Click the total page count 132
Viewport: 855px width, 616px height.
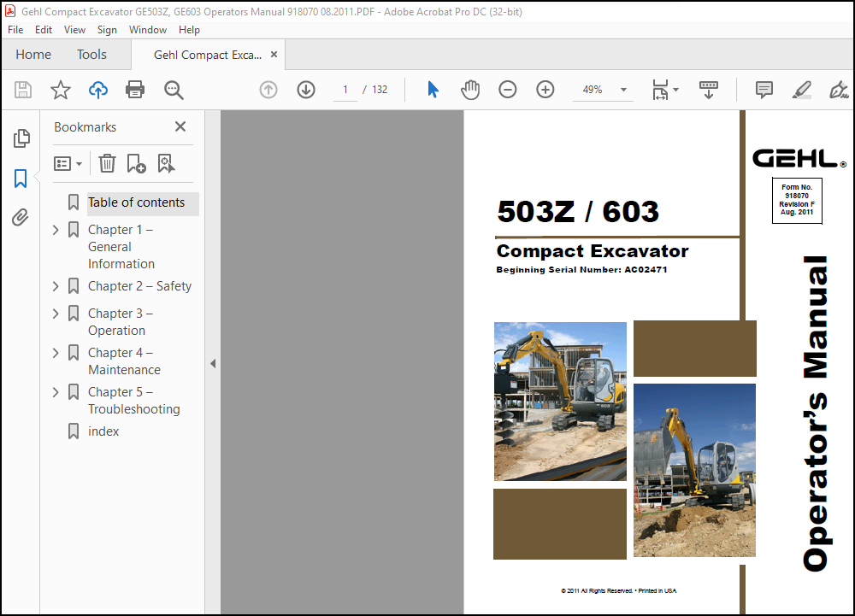coord(380,90)
